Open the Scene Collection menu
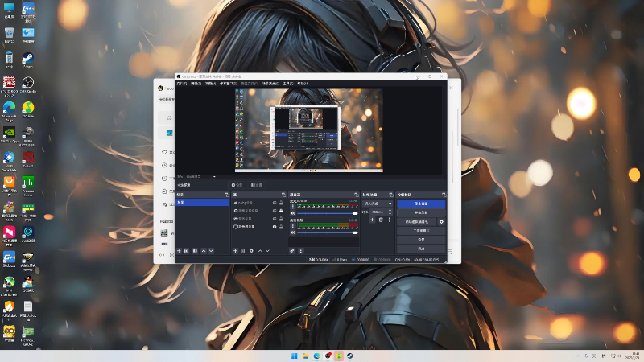 [x=270, y=84]
